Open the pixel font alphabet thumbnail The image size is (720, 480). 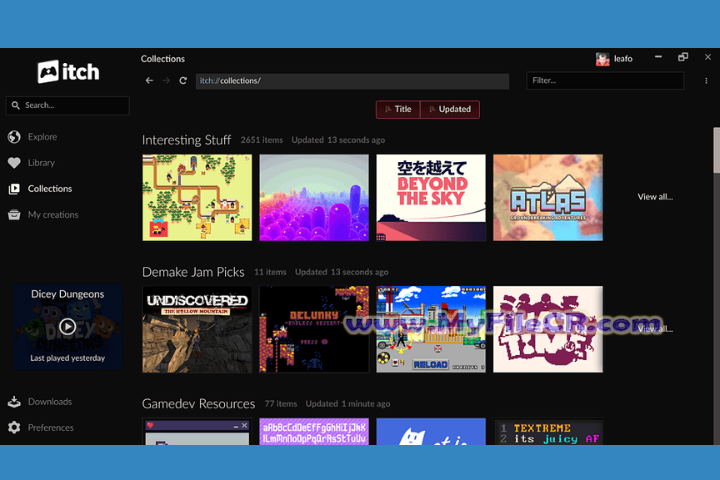pos(314,431)
